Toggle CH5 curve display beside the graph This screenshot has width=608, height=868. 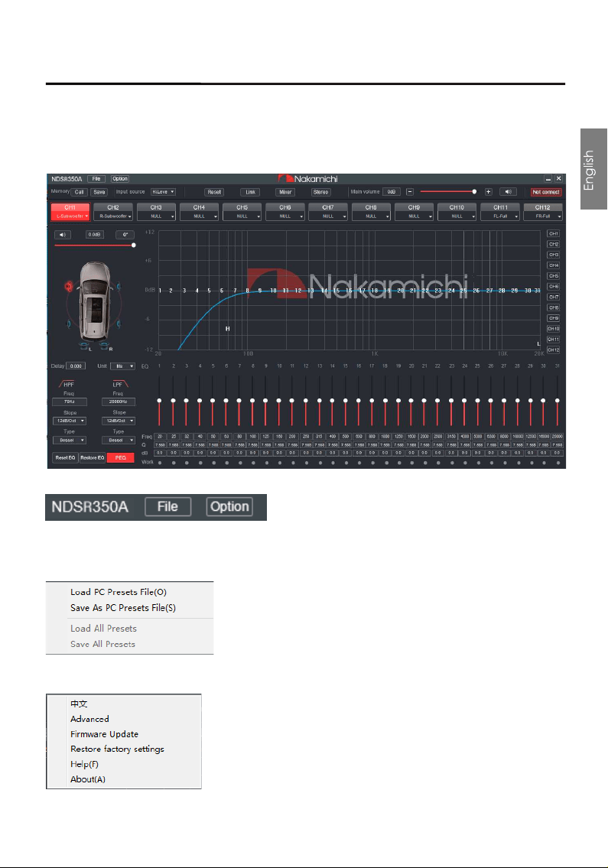pos(553,275)
